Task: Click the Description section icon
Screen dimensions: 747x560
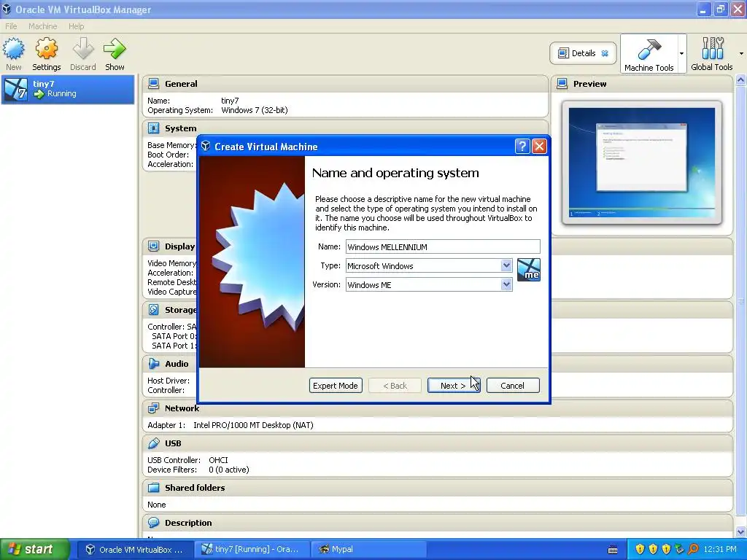Action: [153, 523]
